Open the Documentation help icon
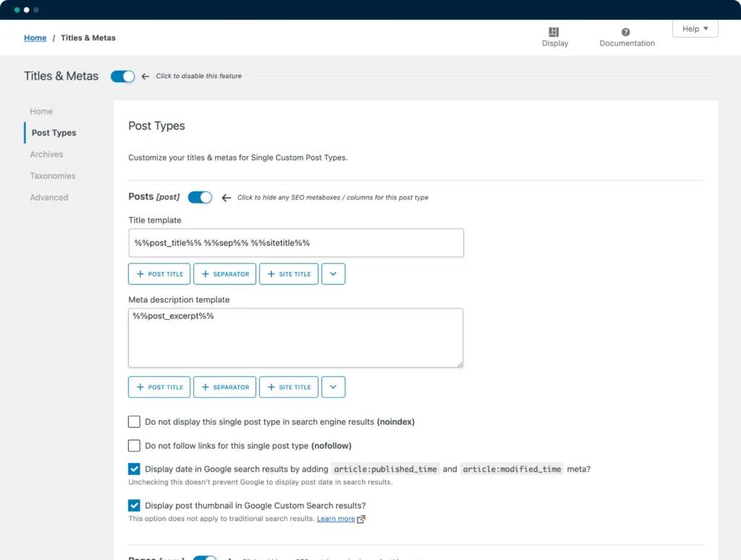Screen dimensions: 741x560 click(626, 32)
